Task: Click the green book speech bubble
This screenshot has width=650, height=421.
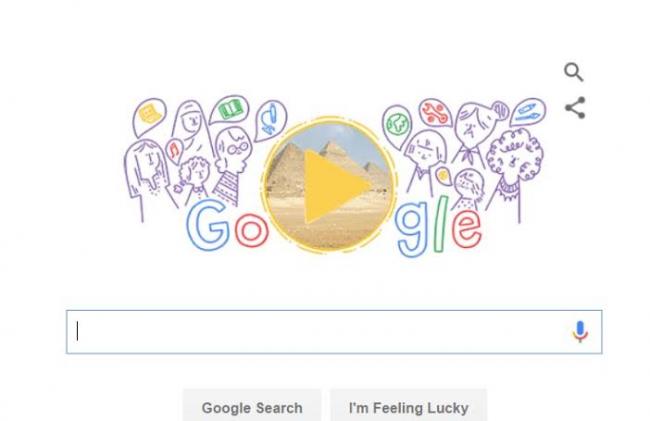Action: coord(229,110)
